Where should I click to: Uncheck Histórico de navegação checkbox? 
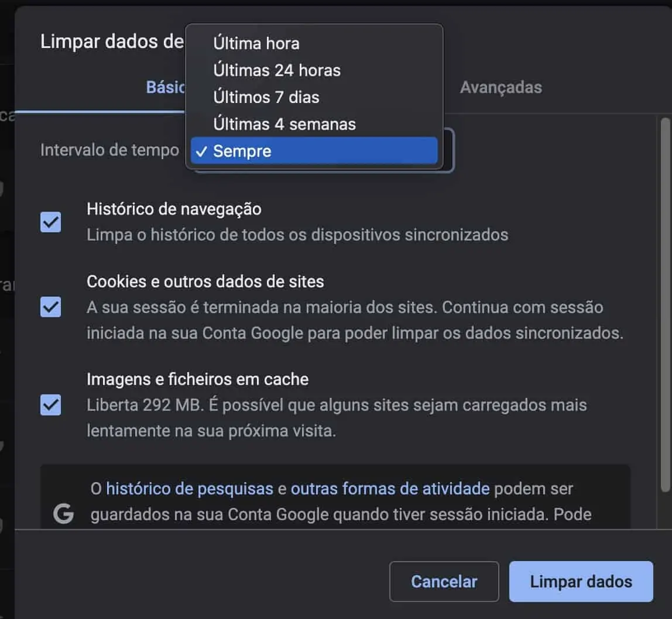[x=50, y=222]
